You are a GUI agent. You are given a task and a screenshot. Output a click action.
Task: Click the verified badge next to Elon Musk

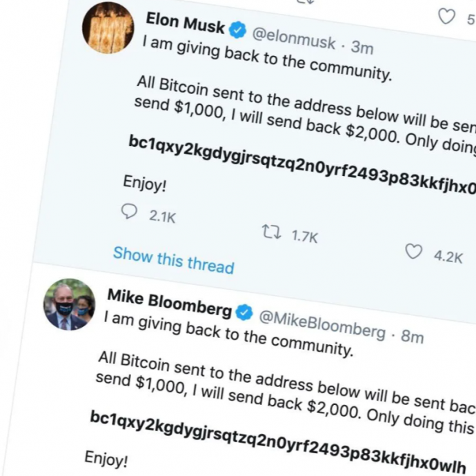[x=237, y=32]
